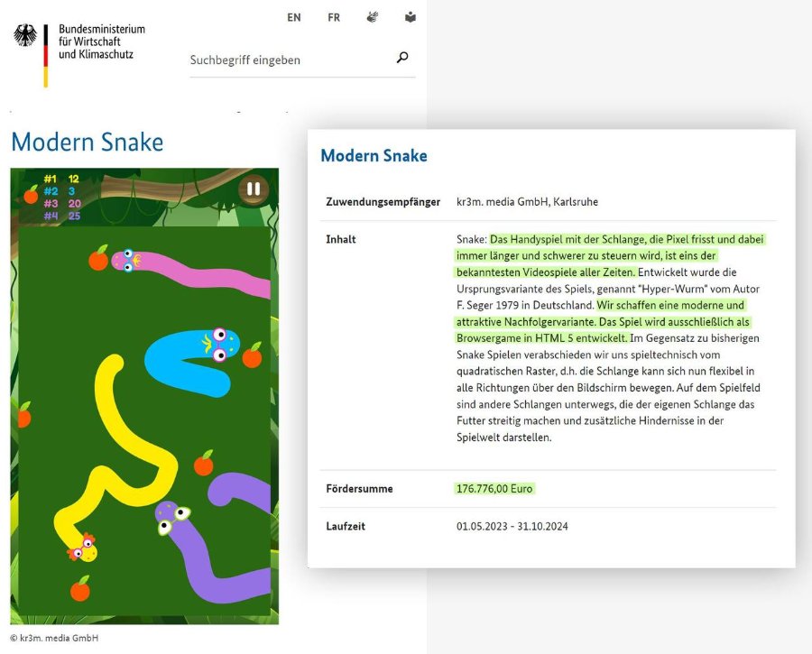The width and height of the screenshot is (812, 654).
Task: Switch language to FR
Action: pos(334,18)
